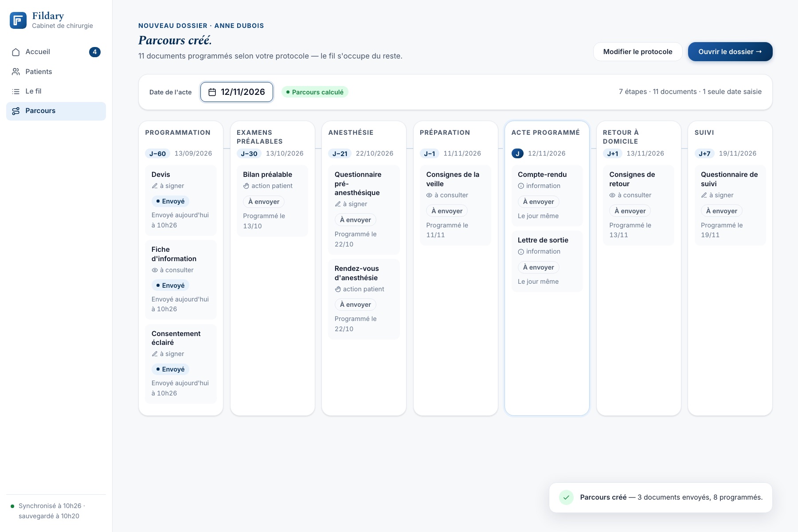
Task: Click À envoyer on Questionnaire de suivi
Action: click(x=722, y=211)
